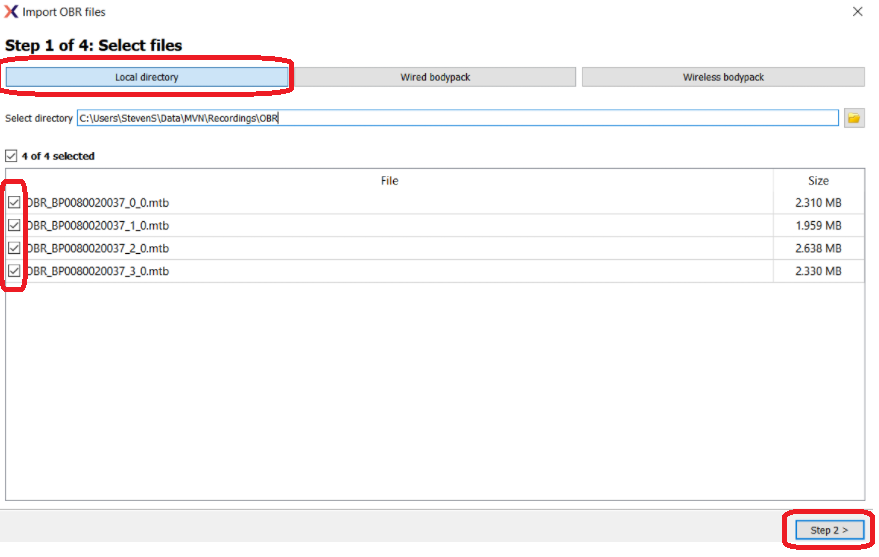Click the Xsens app icon in title bar

[11, 12]
